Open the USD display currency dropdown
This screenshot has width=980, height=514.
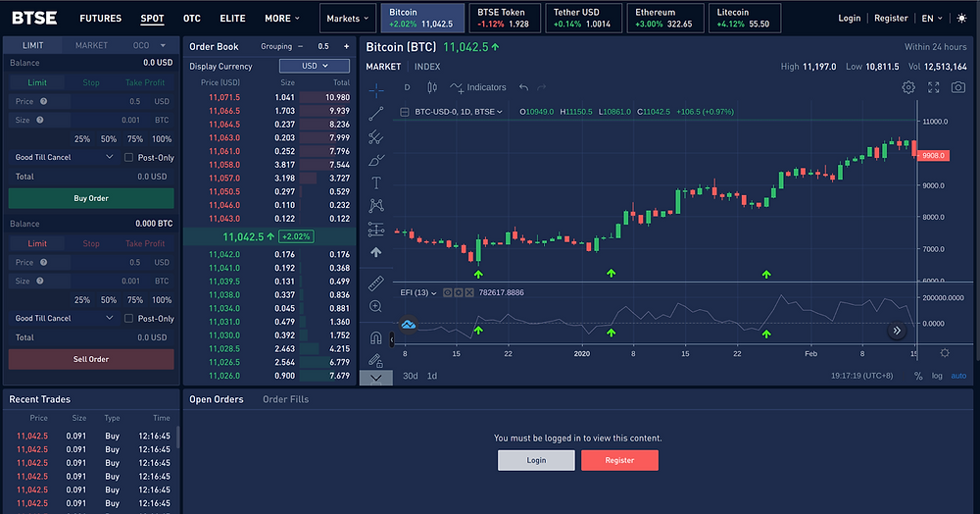315,66
